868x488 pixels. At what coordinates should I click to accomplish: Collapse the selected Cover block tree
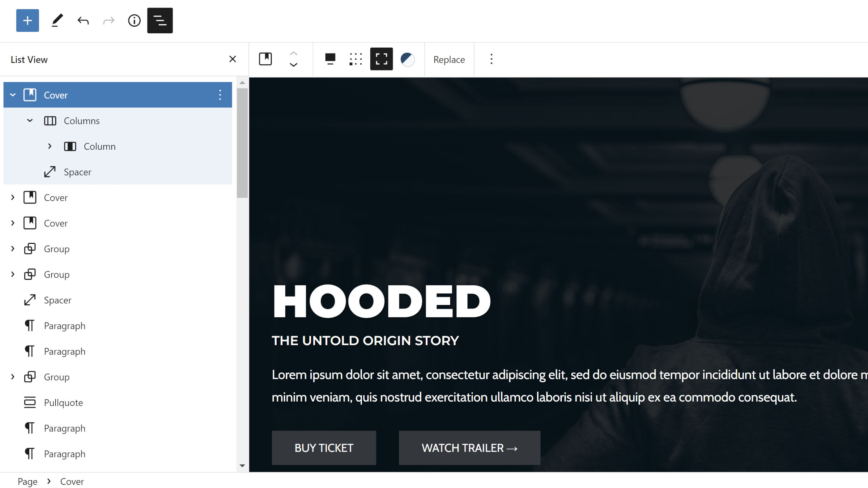tap(13, 95)
